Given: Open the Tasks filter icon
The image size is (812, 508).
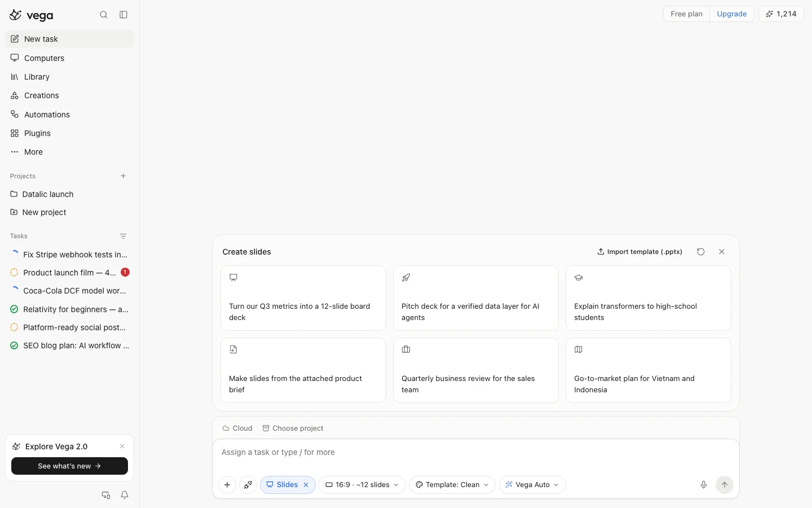Looking at the screenshot, I should (123, 236).
